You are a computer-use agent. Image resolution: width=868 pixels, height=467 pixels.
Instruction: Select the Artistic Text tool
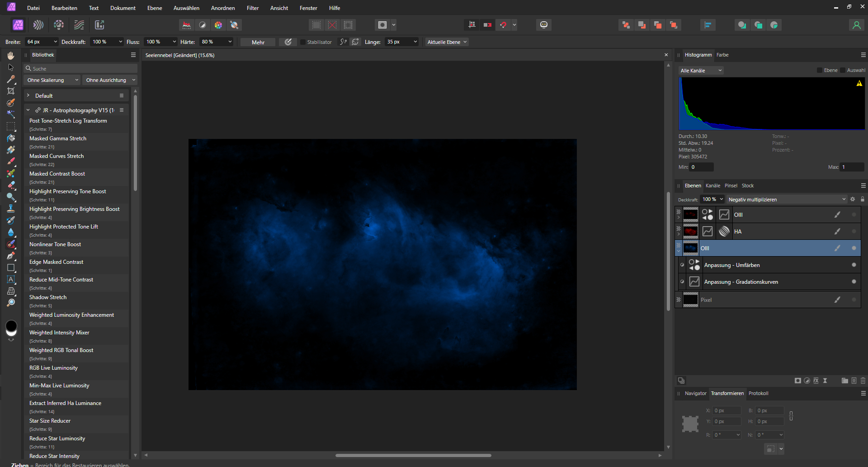click(x=11, y=279)
